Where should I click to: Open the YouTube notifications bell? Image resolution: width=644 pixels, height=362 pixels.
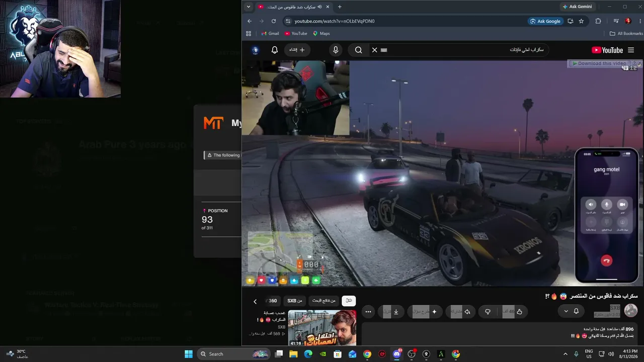[274, 50]
